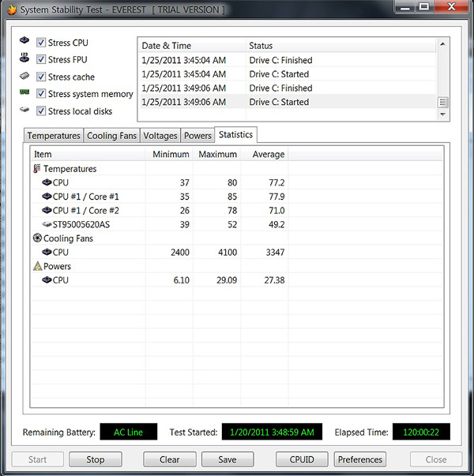Image resolution: width=474 pixels, height=476 pixels.
Task: Click the EVEREST flame icon in title bar
Action: (12, 9)
